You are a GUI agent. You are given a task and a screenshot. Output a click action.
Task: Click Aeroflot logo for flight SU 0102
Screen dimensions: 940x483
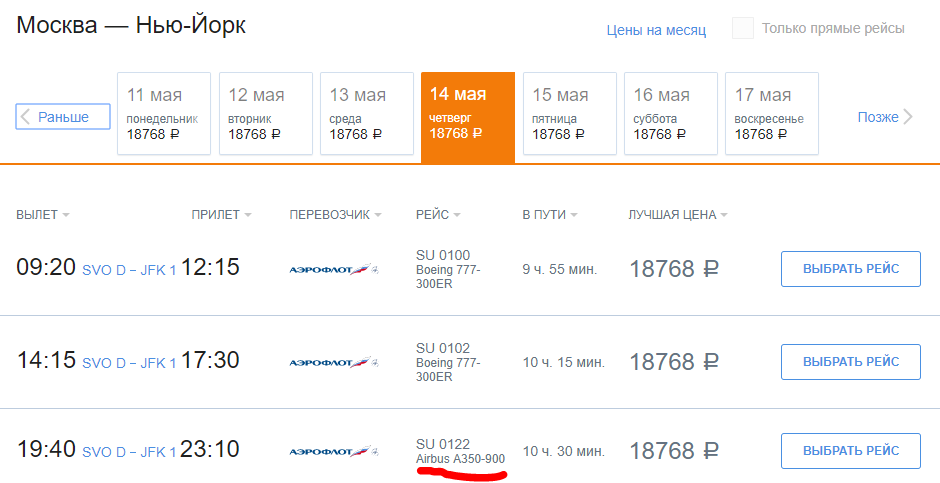click(x=334, y=362)
